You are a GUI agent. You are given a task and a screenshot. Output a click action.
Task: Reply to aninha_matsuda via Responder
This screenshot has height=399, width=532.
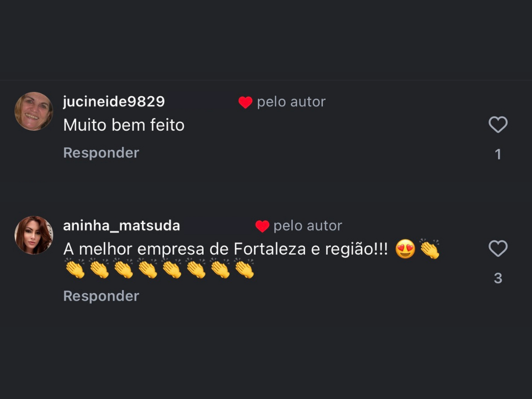tap(101, 296)
